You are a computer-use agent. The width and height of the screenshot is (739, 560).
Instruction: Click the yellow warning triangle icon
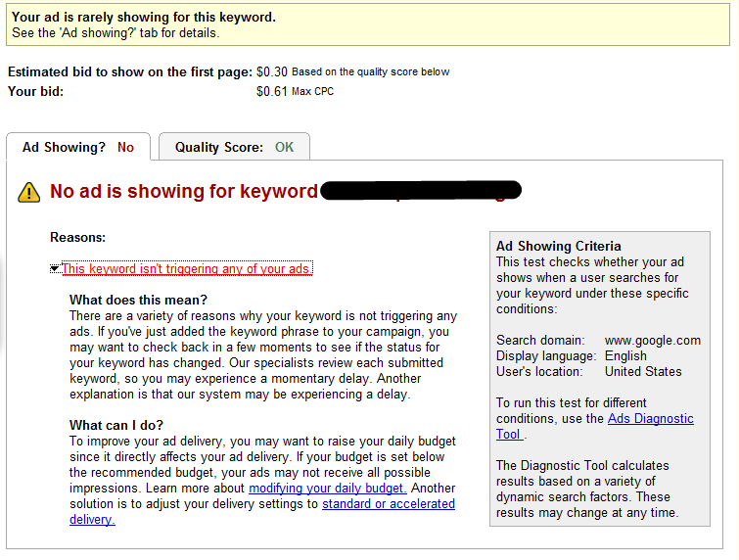coord(28,192)
